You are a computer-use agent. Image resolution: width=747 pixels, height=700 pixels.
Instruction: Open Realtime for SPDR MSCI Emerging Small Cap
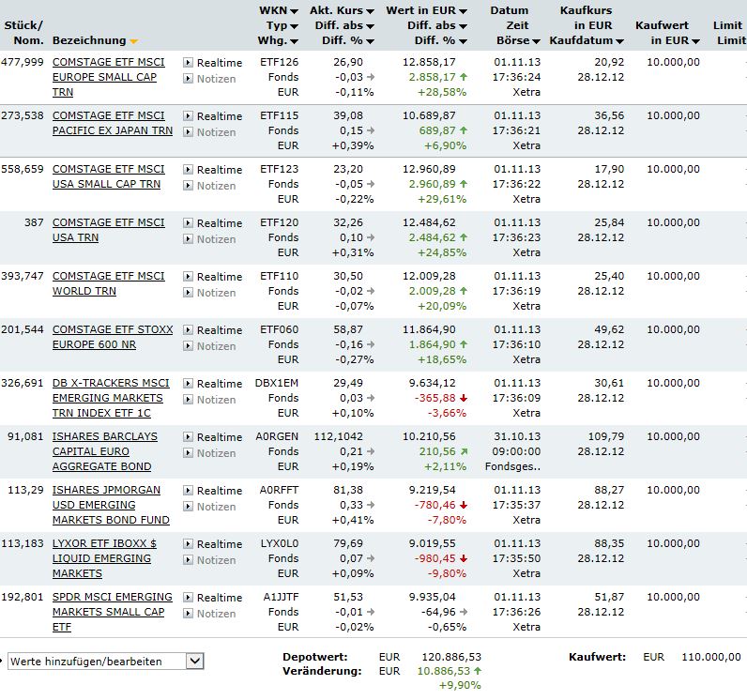pyautogui.click(x=213, y=597)
